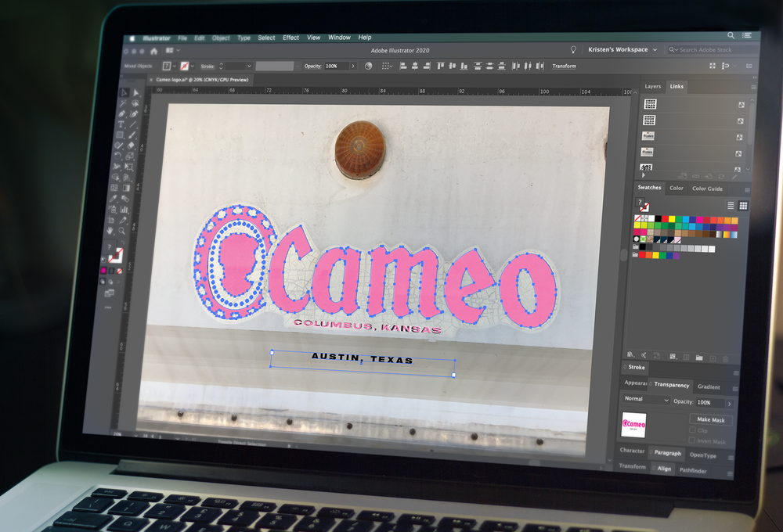Open the blending mode dropdown showing Normal
Image resolution: width=783 pixels, height=532 pixels.
(x=645, y=399)
